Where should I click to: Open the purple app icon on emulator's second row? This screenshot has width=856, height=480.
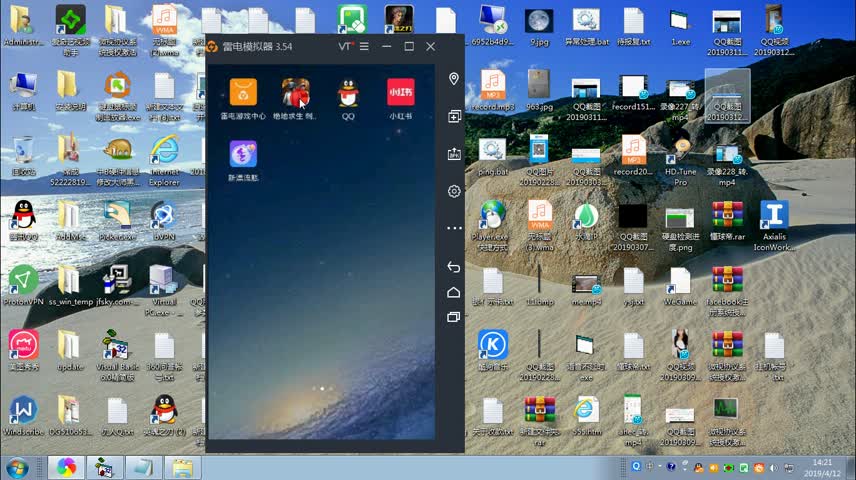pyautogui.click(x=243, y=154)
